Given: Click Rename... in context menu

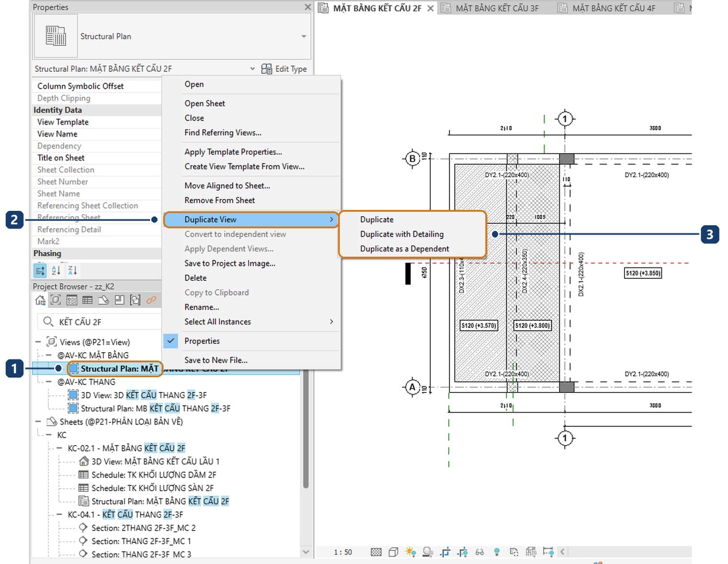Looking at the screenshot, I should point(202,307).
